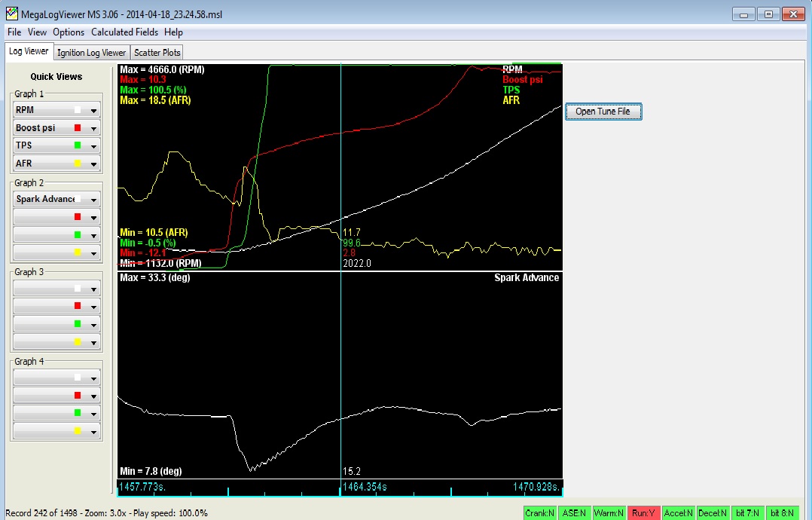Viewport: 812px width, 520px height.
Task: Open Graph 4 red trace field dropdown
Action: click(56, 396)
